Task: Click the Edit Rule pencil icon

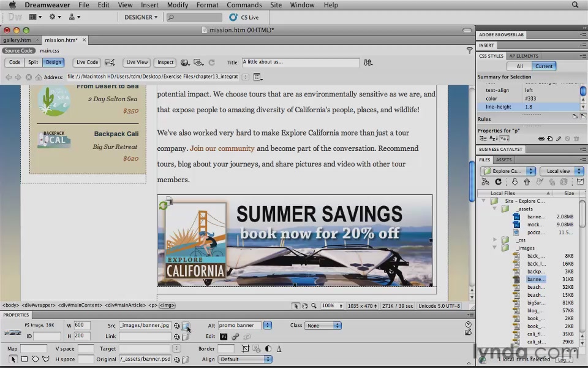Action: [559, 139]
